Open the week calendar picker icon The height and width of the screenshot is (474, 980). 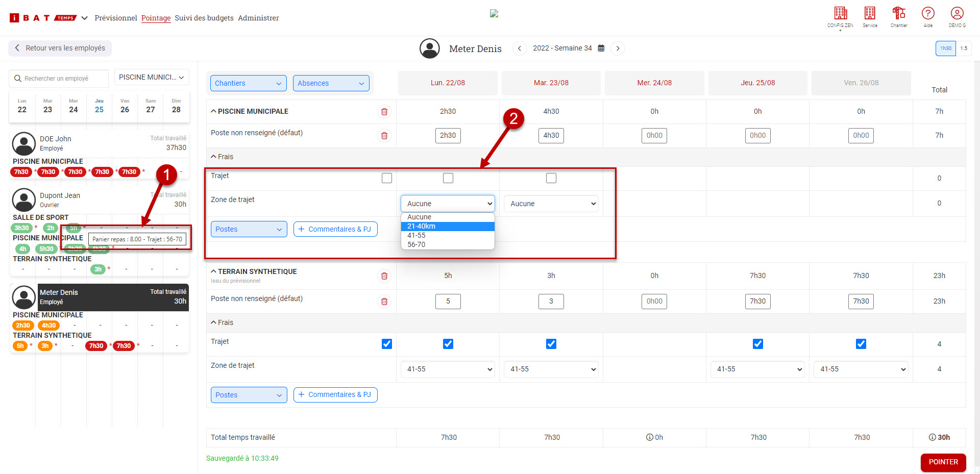601,48
